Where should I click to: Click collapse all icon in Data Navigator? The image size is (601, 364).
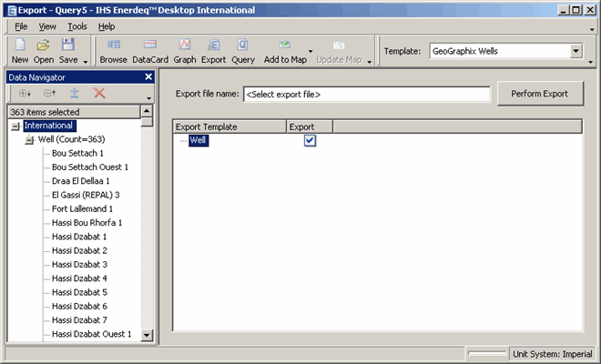tap(49, 93)
